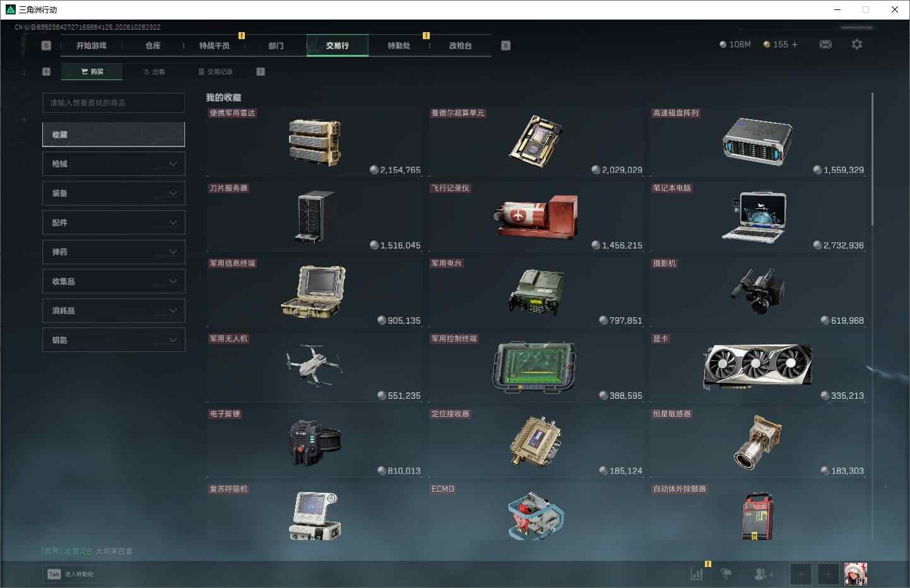Open the player avatar portrait
The width and height of the screenshot is (910, 588).
pyautogui.click(x=856, y=574)
